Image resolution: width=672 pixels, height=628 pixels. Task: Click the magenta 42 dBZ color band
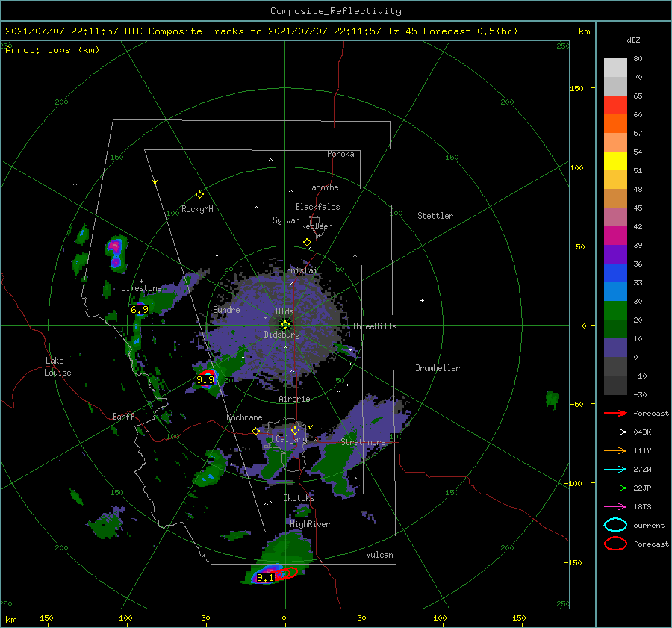pyautogui.click(x=615, y=235)
